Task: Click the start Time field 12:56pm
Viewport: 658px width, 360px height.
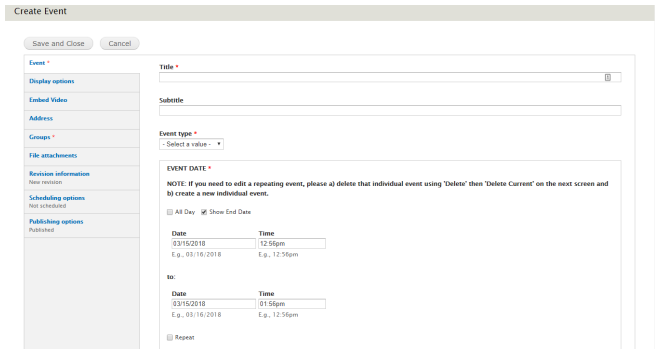Action: click(x=292, y=244)
